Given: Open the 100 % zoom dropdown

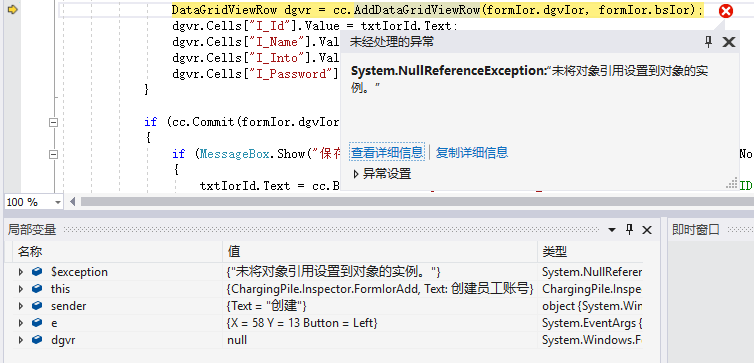Looking at the screenshot, I should [58, 202].
